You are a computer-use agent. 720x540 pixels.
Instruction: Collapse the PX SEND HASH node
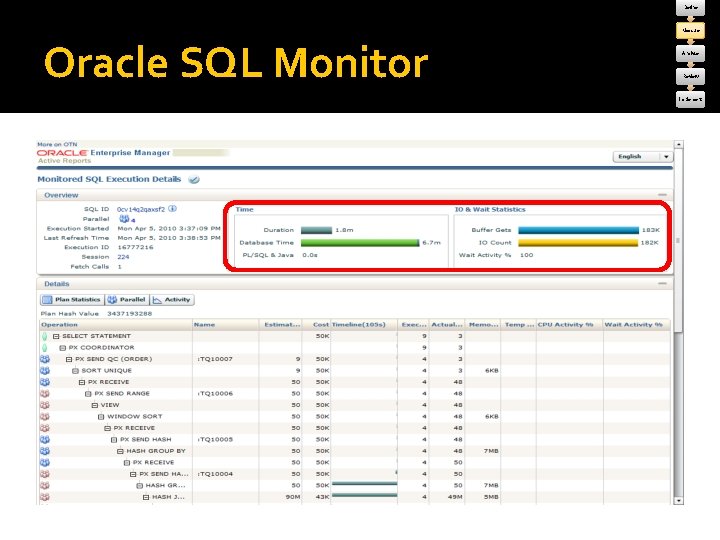[x=114, y=440]
